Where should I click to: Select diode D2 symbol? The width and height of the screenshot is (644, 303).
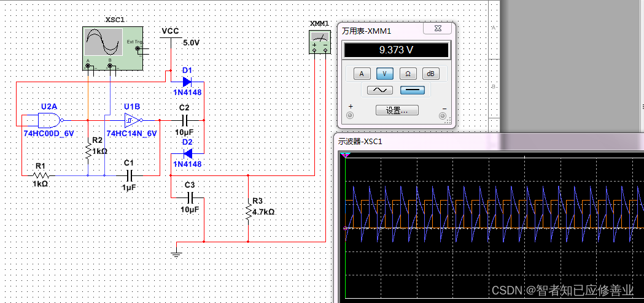pyautogui.click(x=187, y=153)
